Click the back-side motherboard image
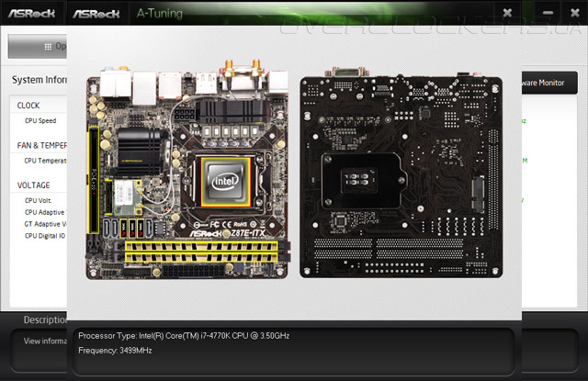 point(401,174)
